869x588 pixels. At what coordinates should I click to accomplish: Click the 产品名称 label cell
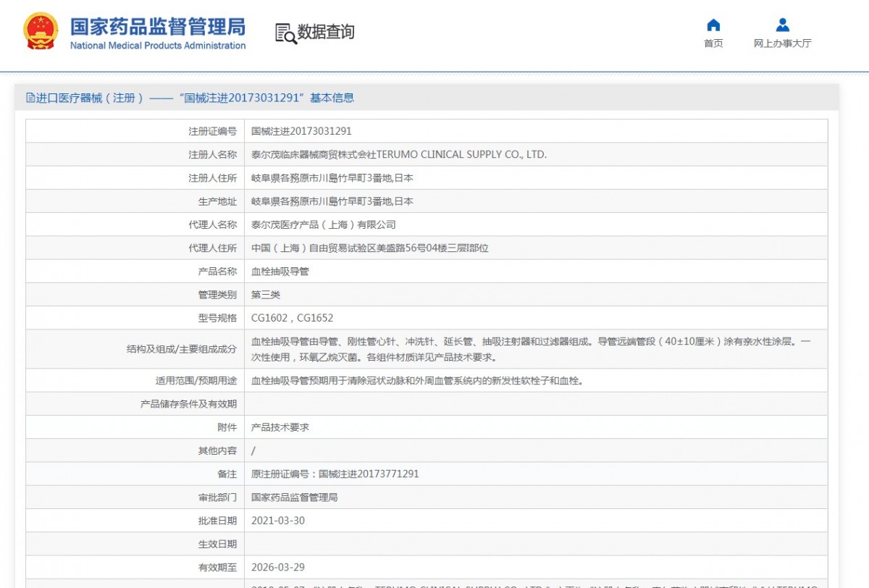(135, 272)
